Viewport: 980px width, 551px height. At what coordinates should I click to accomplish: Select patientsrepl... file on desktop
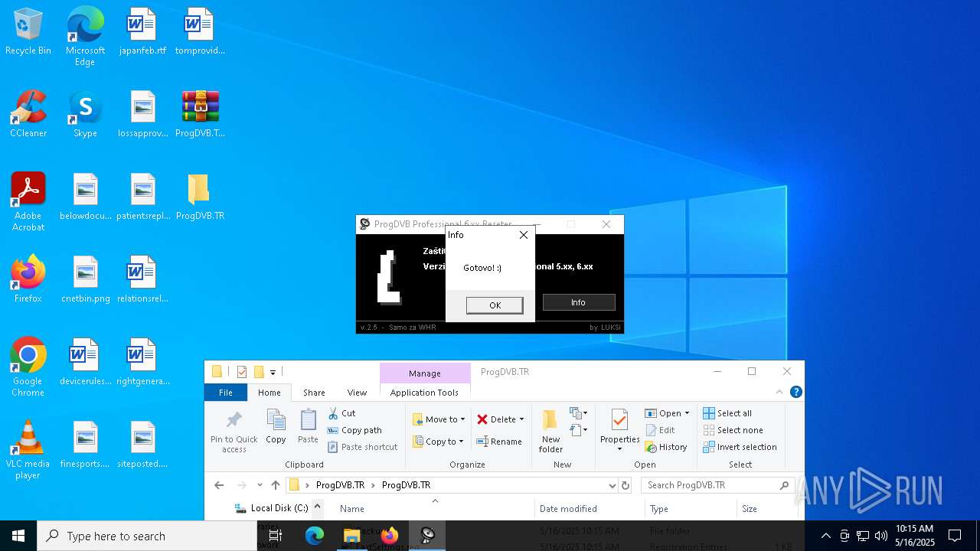click(143, 197)
